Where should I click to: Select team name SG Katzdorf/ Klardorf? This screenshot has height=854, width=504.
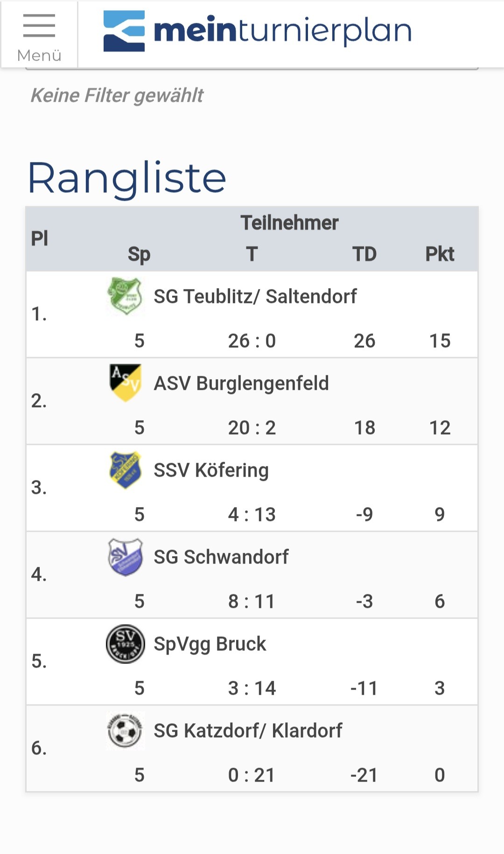(248, 731)
